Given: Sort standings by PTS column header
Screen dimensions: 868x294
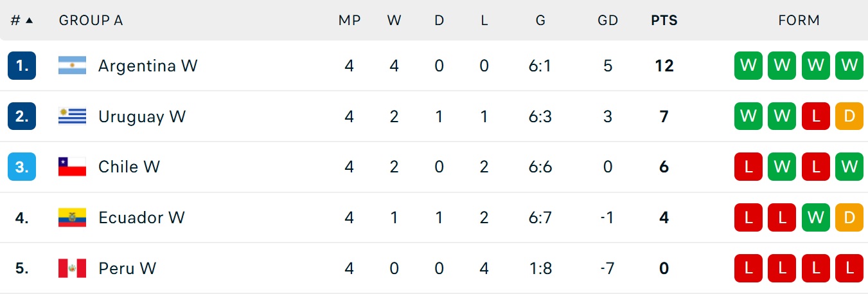Looking at the screenshot, I should [x=664, y=21].
